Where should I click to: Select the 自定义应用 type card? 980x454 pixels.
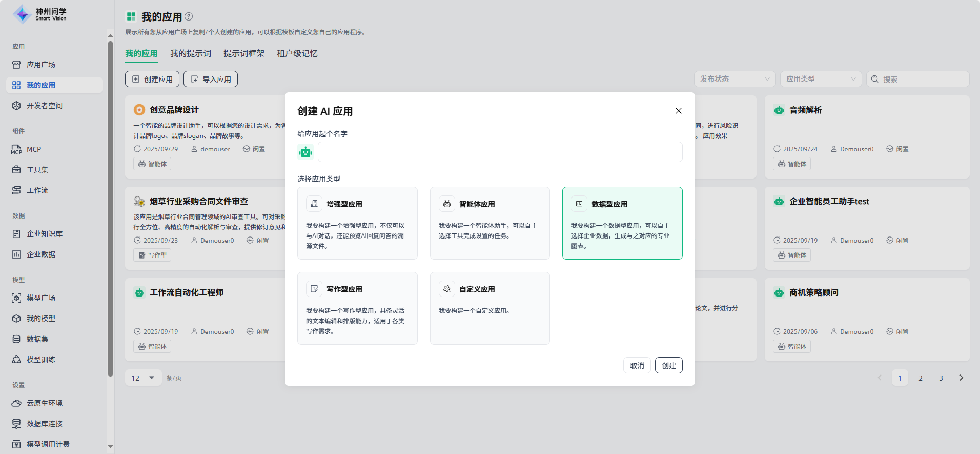pos(489,308)
